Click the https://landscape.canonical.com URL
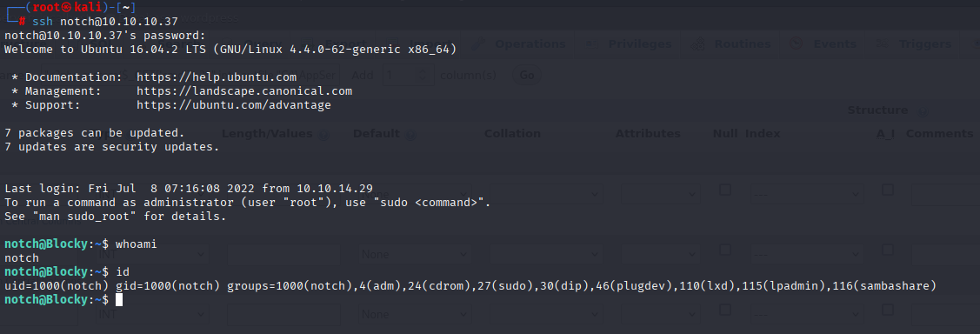 point(244,91)
